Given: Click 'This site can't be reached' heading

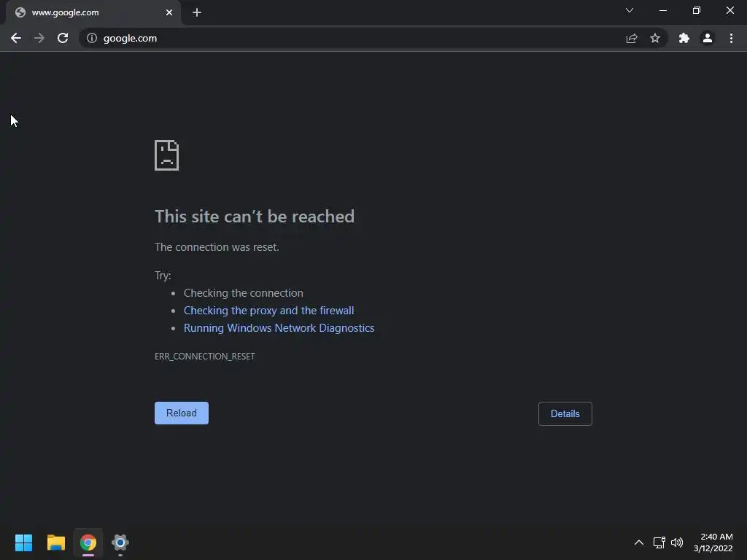Looking at the screenshot, I should pyautogui.click(x=255, y=216).
